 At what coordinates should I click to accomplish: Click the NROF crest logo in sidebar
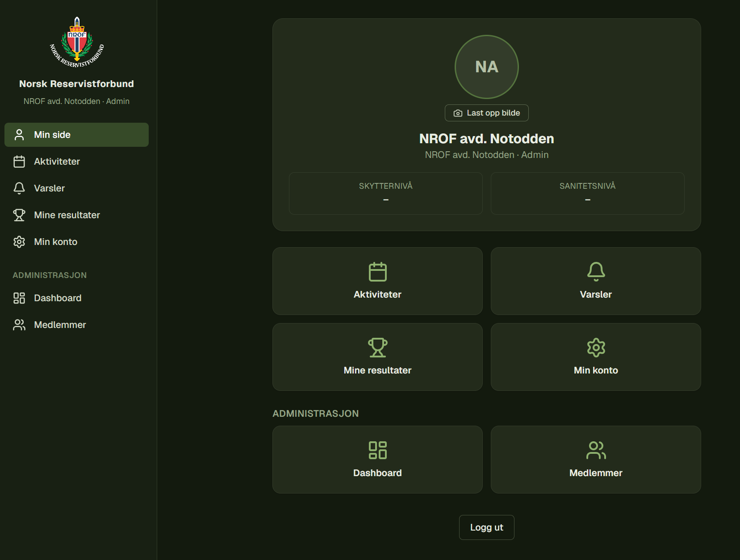point(77,42)
